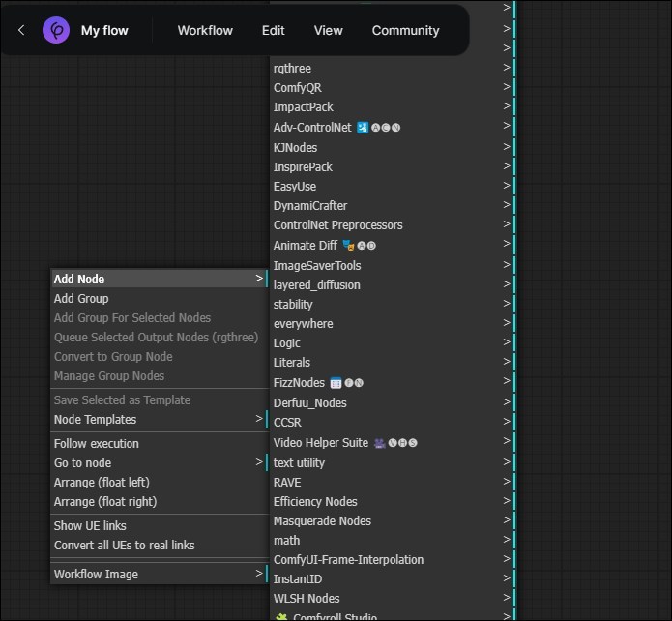This screenshot has height=621, width=672.
Task: Click submenu arrow on rgthree row
Action: coord(507,68)
